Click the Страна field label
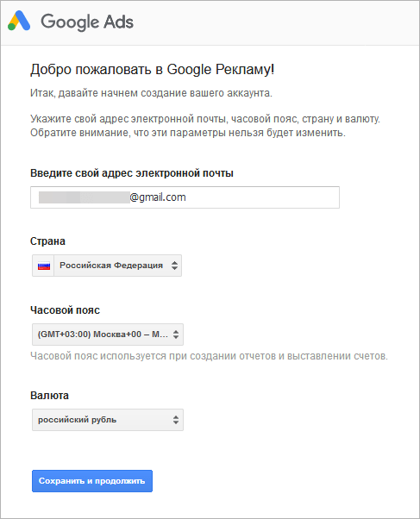 pos(47,241)
